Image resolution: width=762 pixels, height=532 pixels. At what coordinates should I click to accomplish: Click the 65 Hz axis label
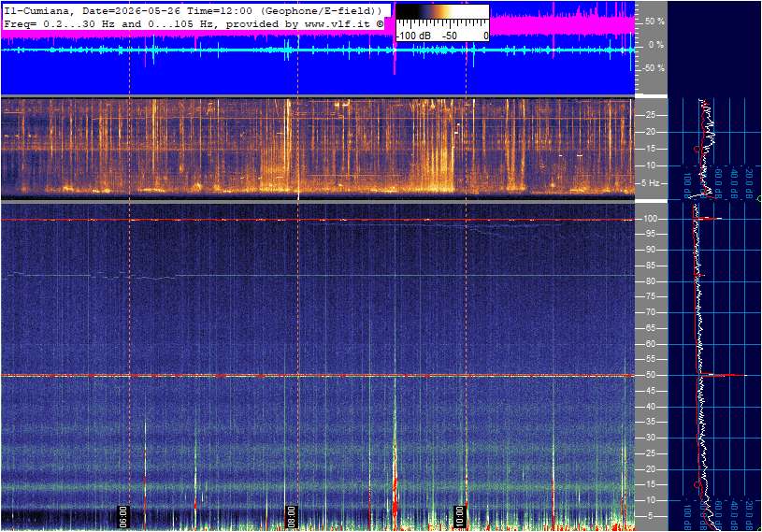650,328
